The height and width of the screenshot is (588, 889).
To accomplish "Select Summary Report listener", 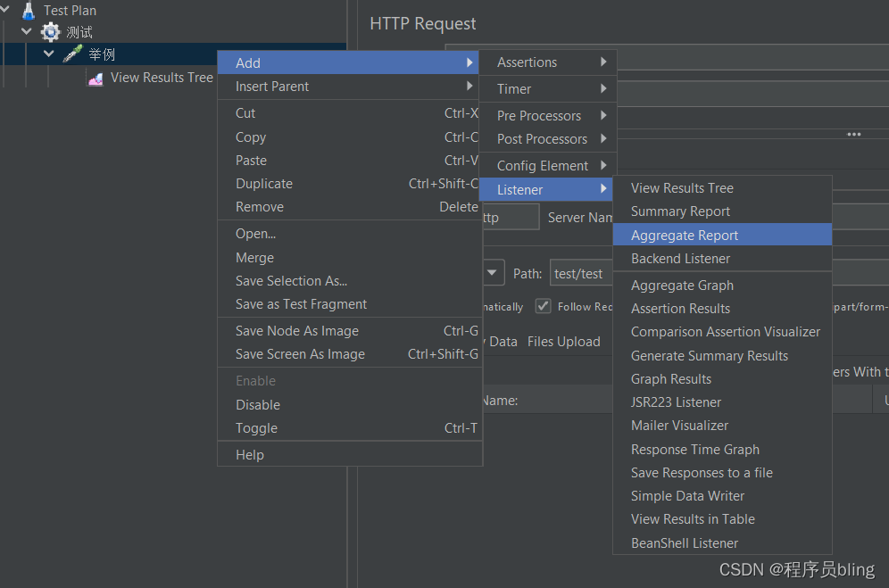I will tap(680, 211).
